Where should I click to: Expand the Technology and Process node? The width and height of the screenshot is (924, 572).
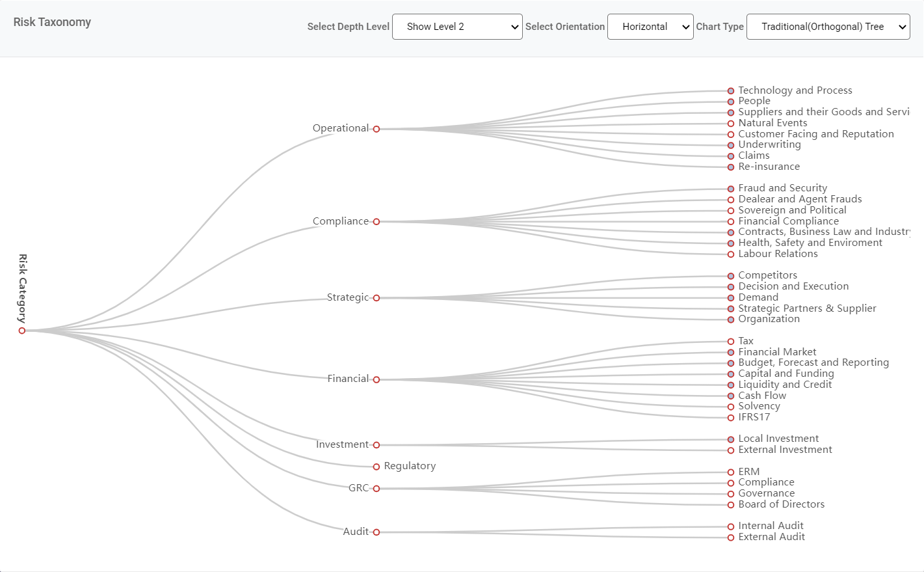pos(731,91)
